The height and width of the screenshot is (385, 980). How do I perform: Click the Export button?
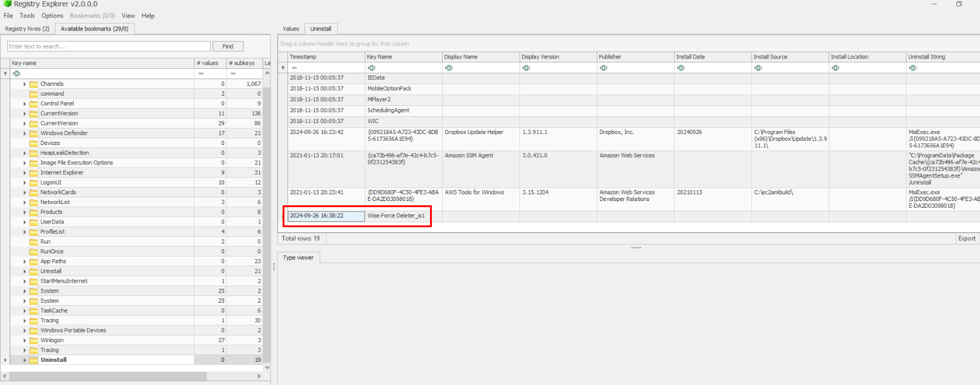pyautogui.click(x=966, y=239)
